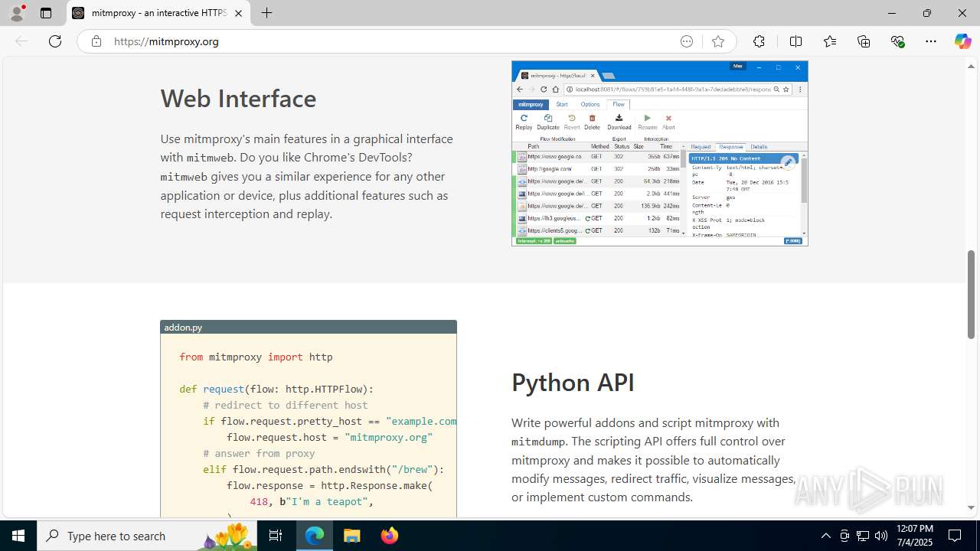The image size is (980, 551).
Task: Click the Python API heading
Action: tap(573, 382)
